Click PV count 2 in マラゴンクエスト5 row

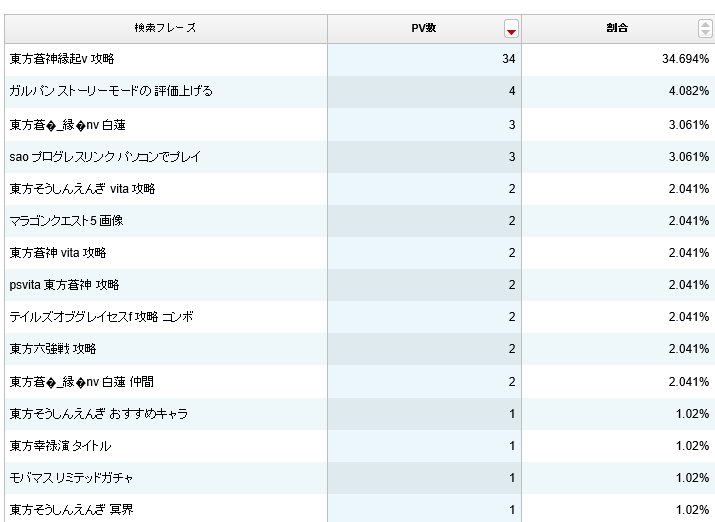coord(424,221)
